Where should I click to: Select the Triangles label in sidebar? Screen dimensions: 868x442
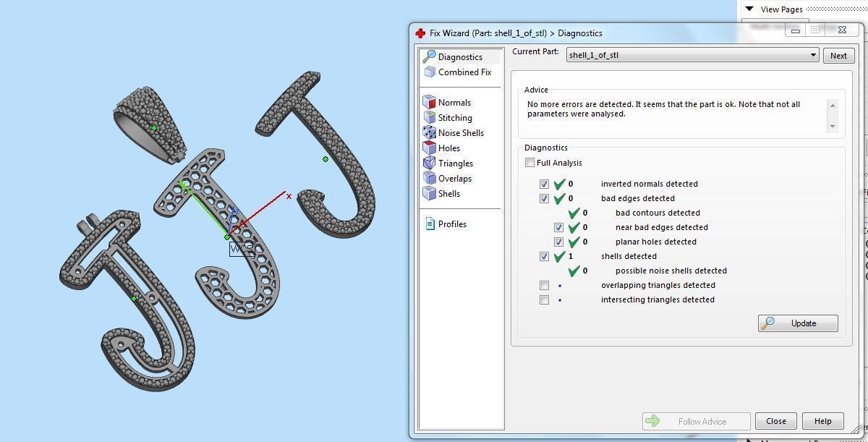tap(456, 163)
